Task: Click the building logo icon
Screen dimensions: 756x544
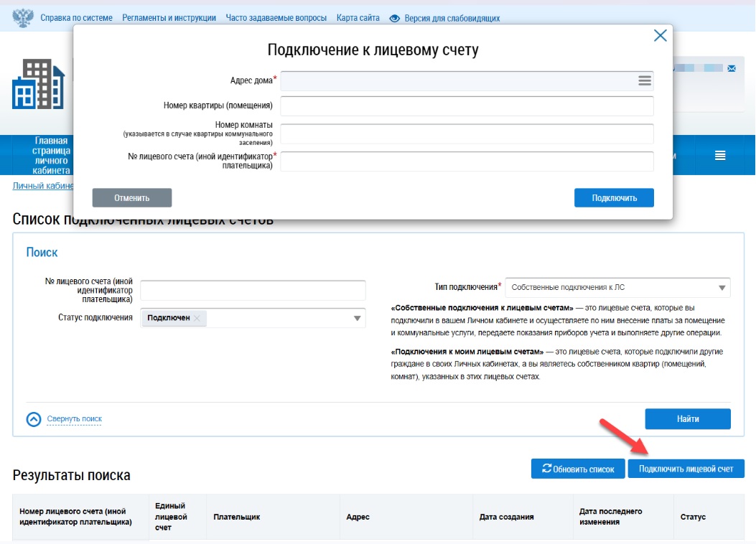Action: point(38,84)
